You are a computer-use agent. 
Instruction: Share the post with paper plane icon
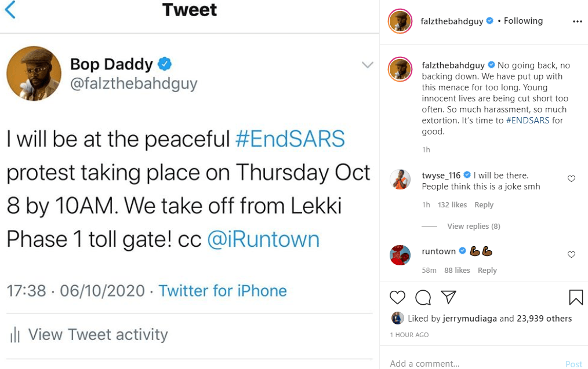(x=448, y=297)
